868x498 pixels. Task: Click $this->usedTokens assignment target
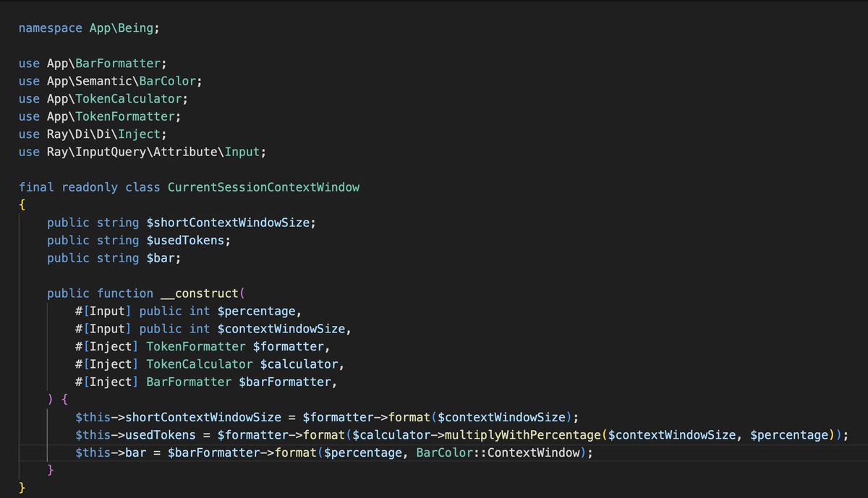[x=135, y=435]
